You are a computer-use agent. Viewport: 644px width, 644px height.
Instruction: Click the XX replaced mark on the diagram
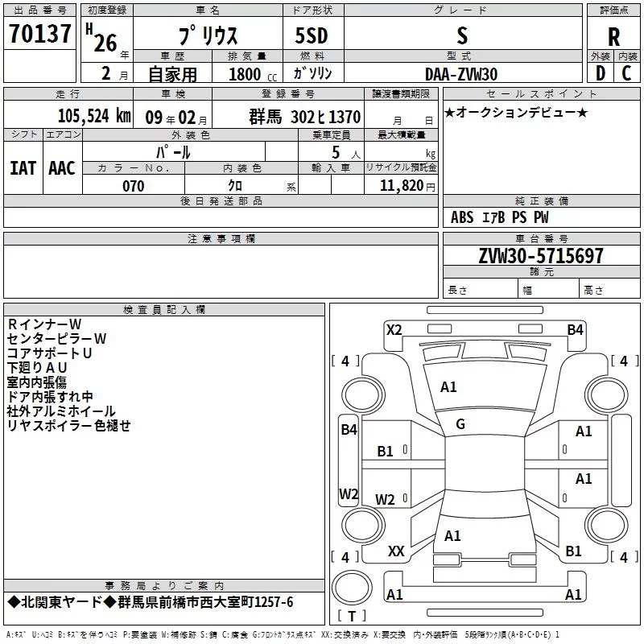396,551
